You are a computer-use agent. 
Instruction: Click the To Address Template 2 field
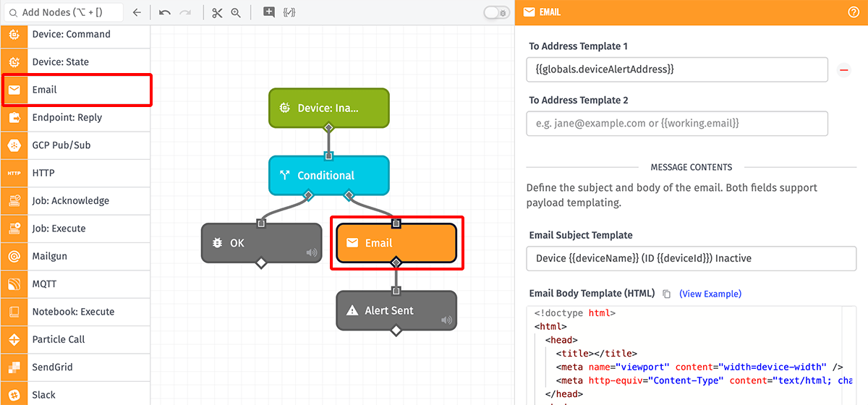tap(677, 123)
